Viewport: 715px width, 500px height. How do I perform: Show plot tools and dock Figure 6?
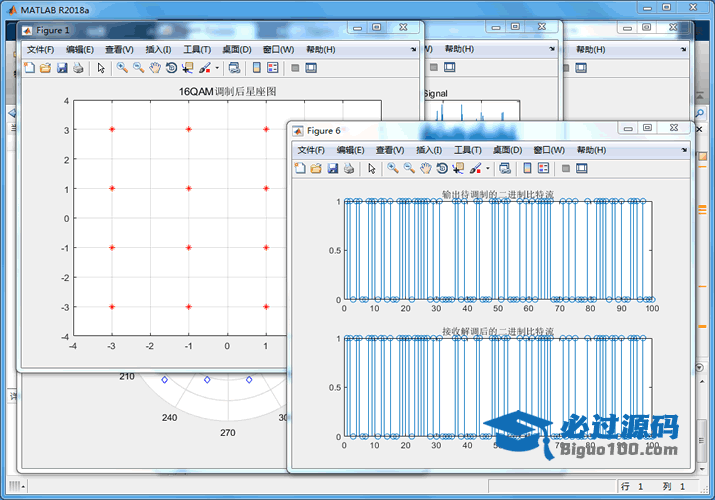(x=582, y=168)
